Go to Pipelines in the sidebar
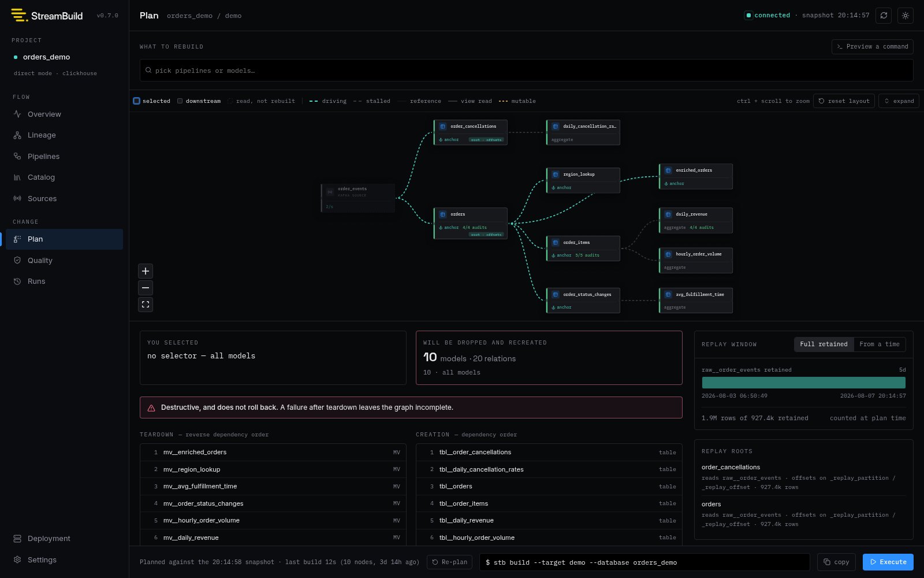The width and height of the screenshot is (924, 578). pos(64,156)
